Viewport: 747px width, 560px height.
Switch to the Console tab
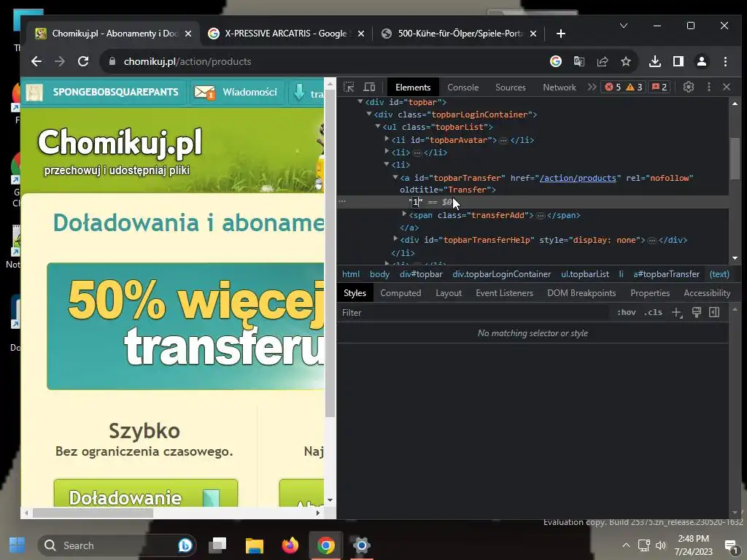pyautogui.click(x=462, y=87)
